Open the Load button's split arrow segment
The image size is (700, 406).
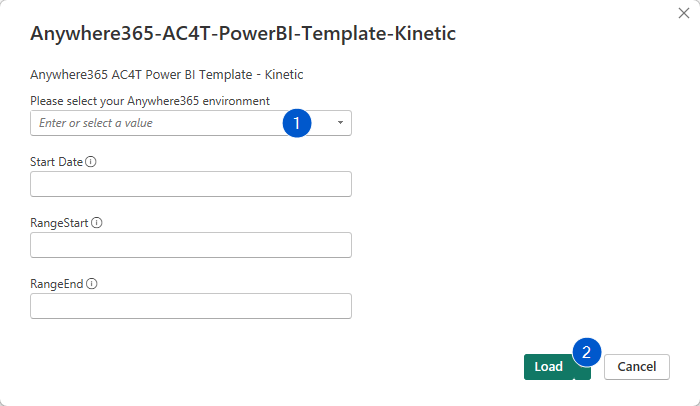point(583,373)
